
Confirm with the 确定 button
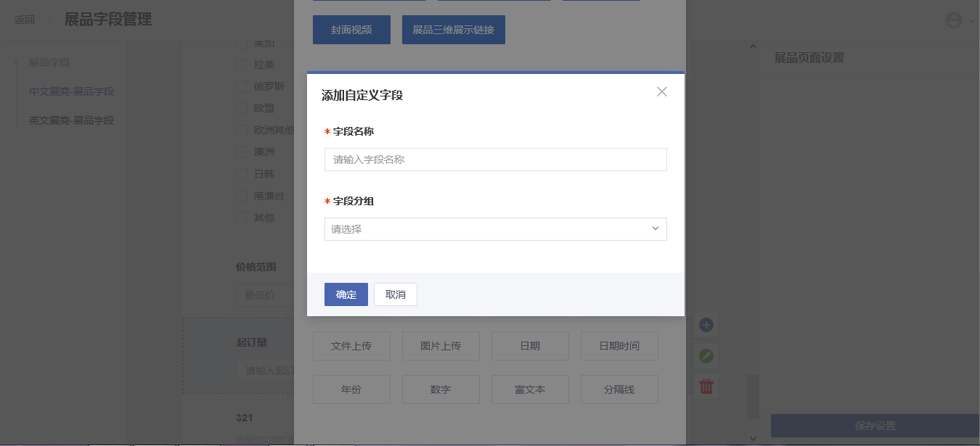[346, 294]
